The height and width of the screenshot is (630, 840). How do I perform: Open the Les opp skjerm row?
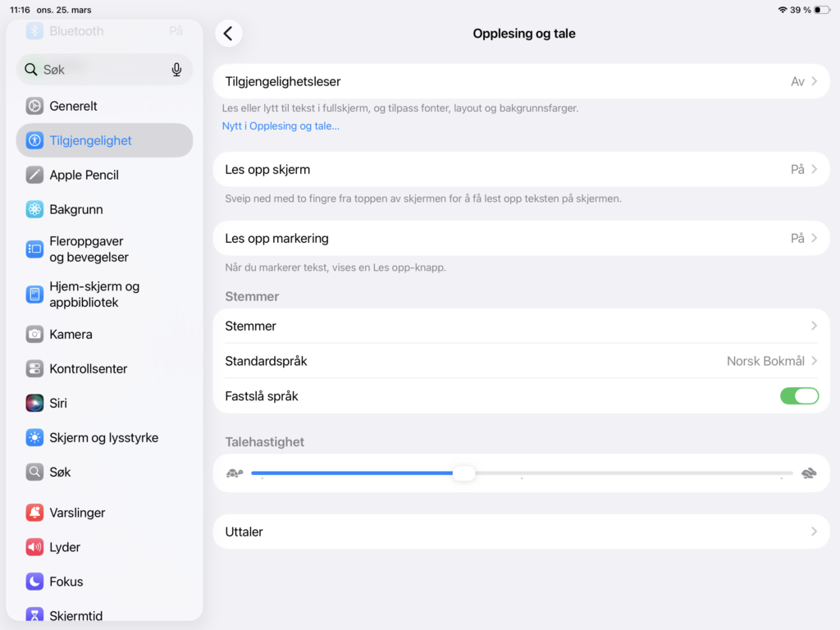[x=521, y=169]
